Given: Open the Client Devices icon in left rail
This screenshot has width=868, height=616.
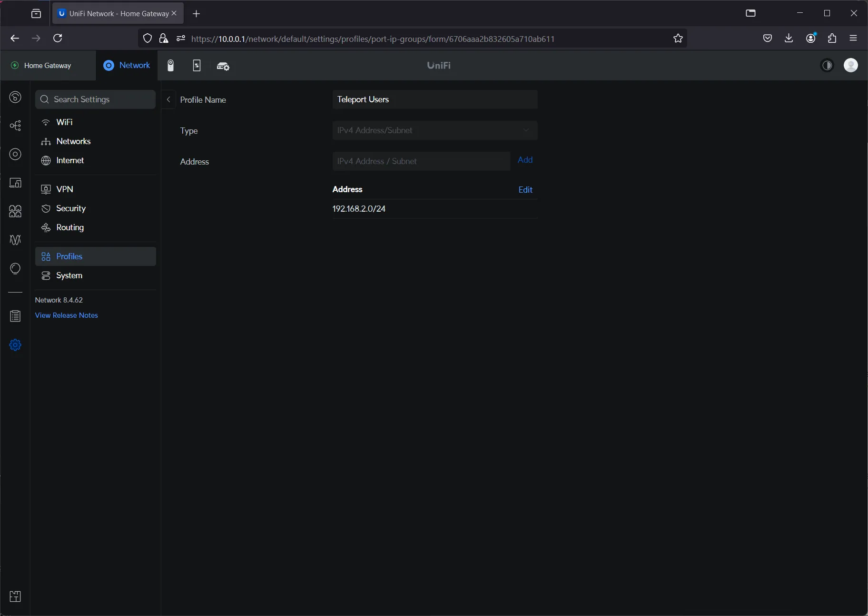Looking at the screenshot, I should 15,183.
